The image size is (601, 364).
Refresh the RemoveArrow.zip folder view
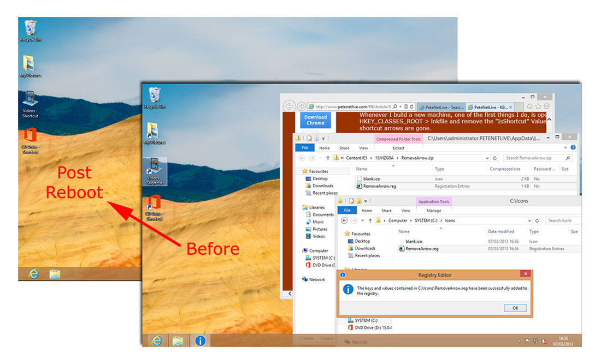pos(495,158)
